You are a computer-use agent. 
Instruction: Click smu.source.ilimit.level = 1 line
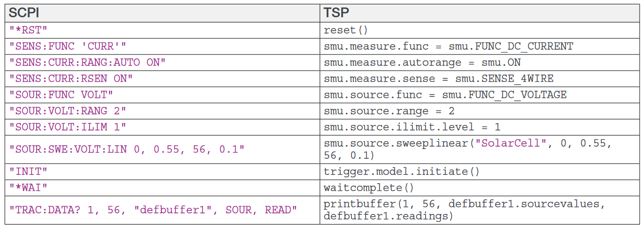tap(412, 127)
